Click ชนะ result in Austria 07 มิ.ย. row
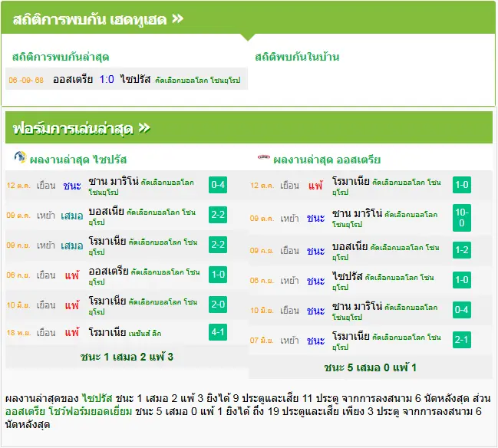 coord(315,341)
